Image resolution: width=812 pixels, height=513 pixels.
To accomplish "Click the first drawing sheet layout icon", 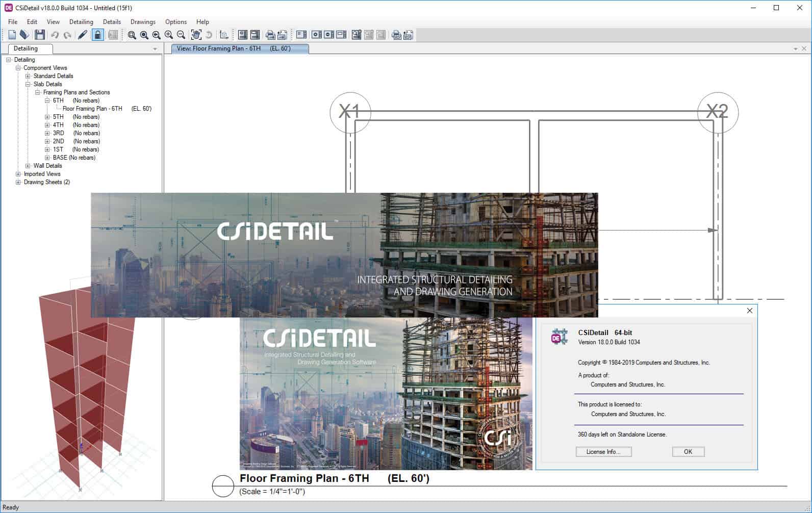I will pos(243,35).
